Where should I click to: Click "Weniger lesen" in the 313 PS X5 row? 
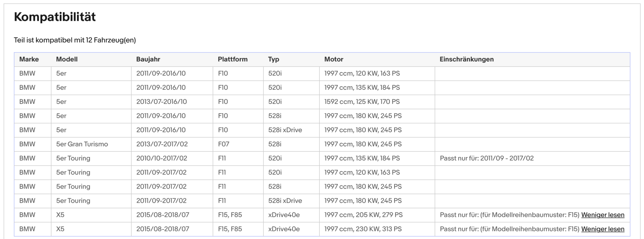(603, 229)
